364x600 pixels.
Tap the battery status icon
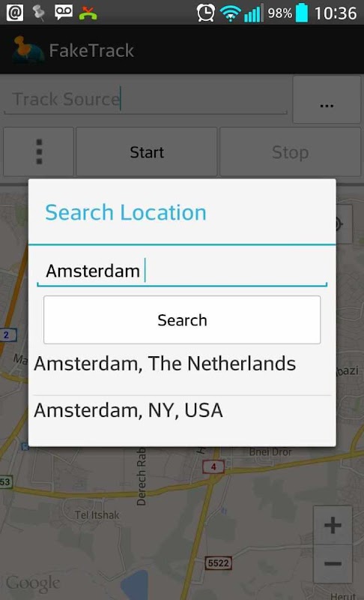point(302,13)
